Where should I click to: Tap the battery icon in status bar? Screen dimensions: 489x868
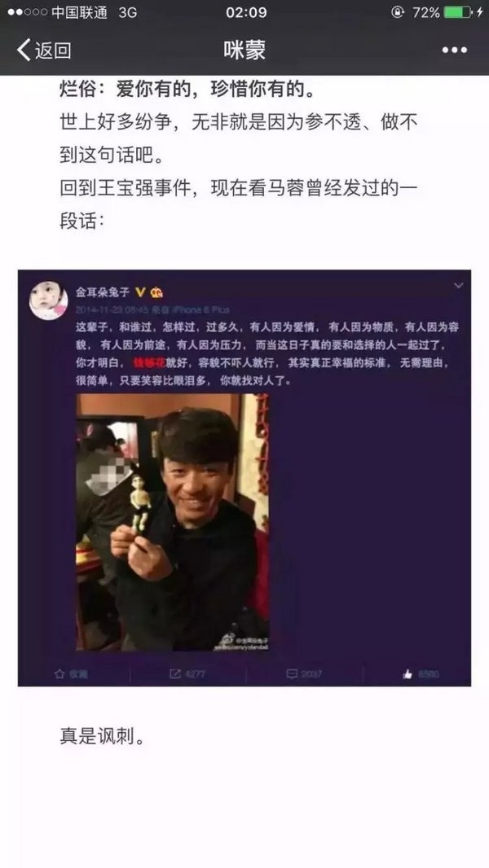click(x=458, y=12)
